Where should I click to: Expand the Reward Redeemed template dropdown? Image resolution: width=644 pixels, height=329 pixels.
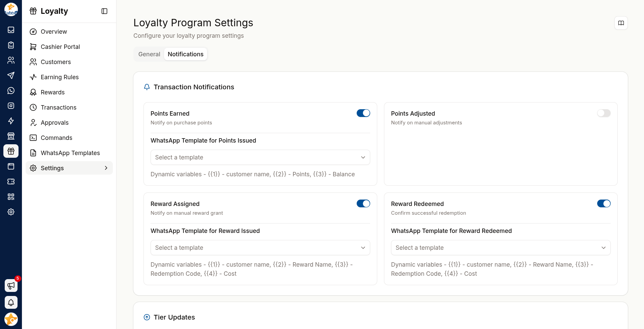(x=501, y=248)
